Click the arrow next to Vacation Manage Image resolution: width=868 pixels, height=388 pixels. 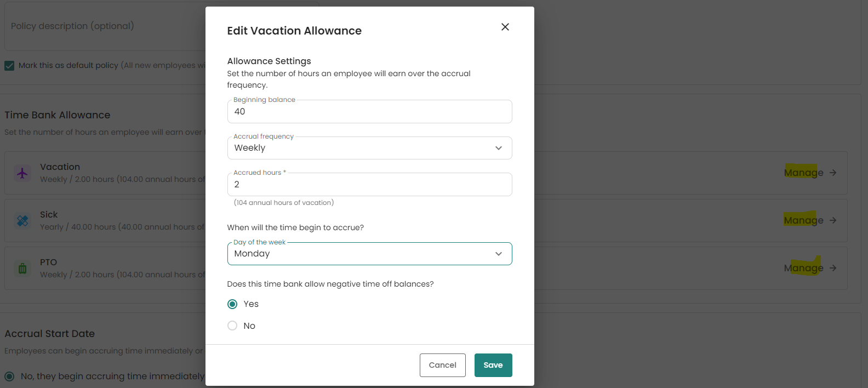(x=833, y=173)
